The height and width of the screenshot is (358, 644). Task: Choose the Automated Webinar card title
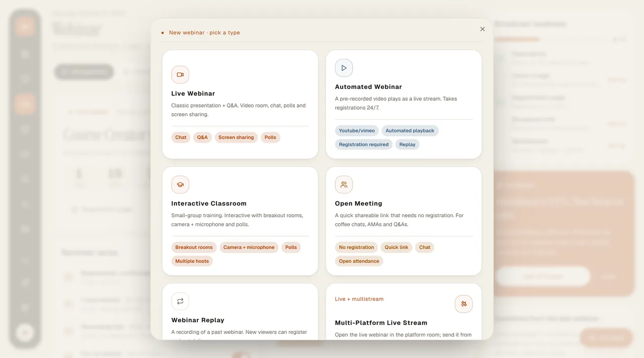(x=368, y=87)
